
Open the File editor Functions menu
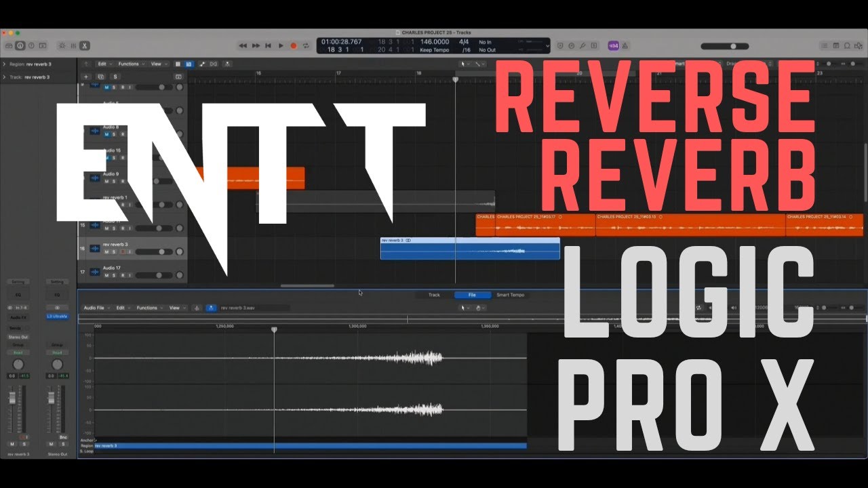pos(149,308)
